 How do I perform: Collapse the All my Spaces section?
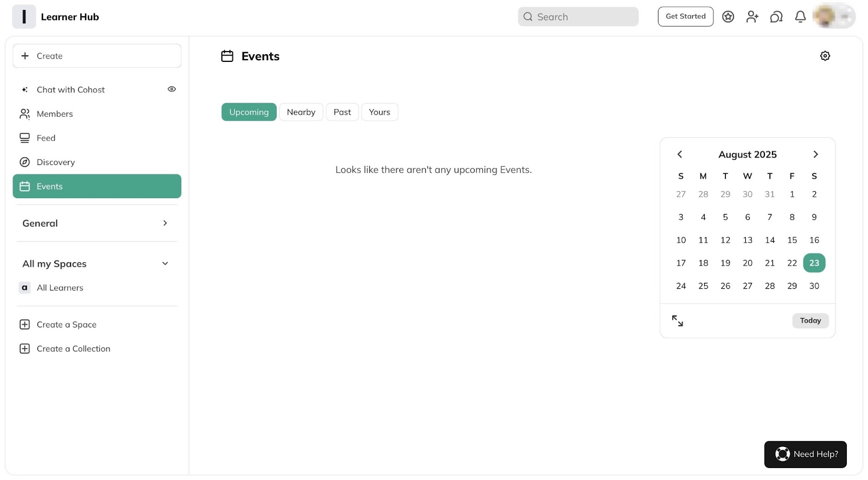tap(165, 264)
